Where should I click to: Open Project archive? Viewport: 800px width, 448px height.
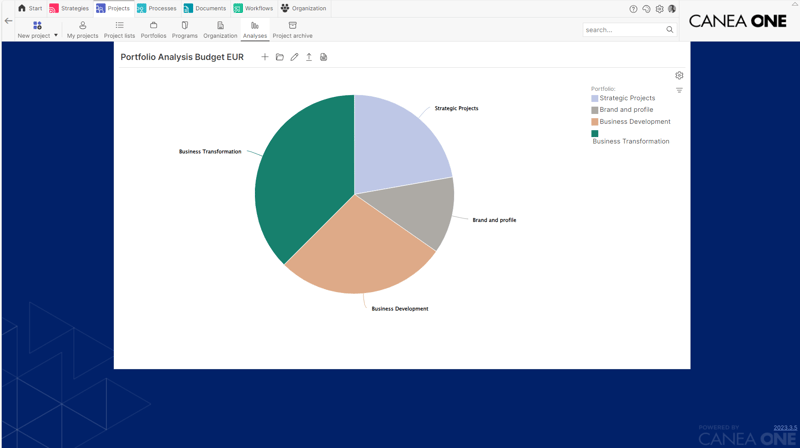coord(292,30)
